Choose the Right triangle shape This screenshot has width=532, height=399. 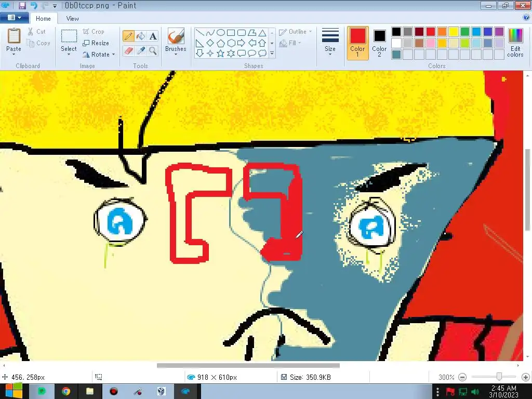click(x=200, y=43)
